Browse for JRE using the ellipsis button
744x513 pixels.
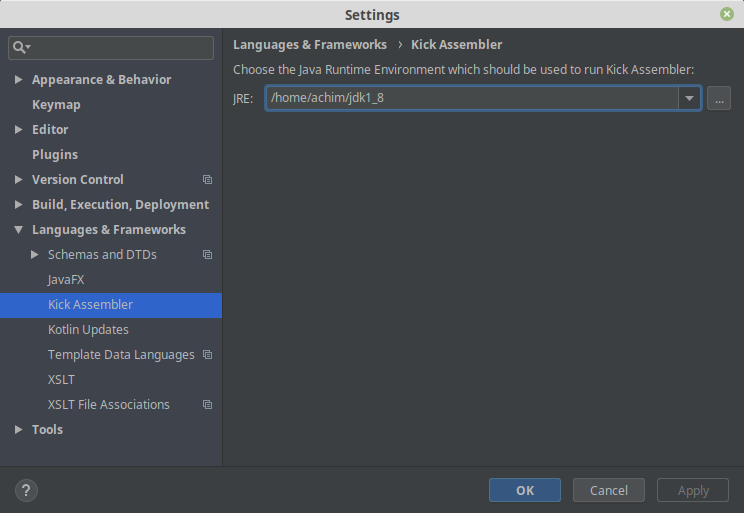(719, 98)
